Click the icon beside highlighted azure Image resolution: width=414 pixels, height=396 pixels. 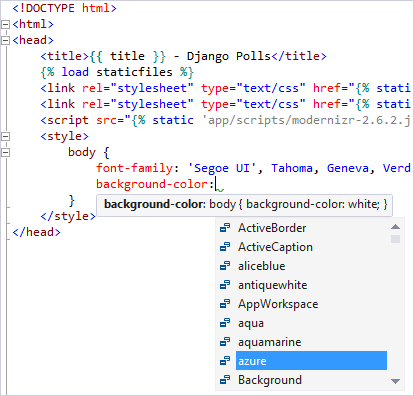(x=225, y=361)
